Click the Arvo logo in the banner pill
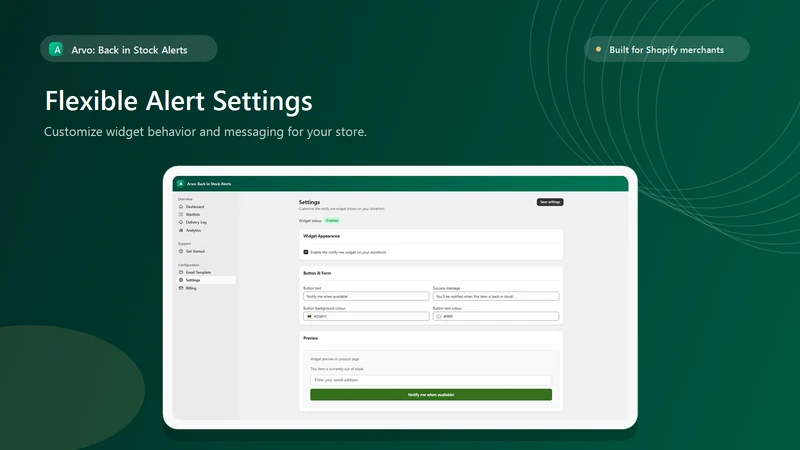The image size is (800, 450). 56,49
